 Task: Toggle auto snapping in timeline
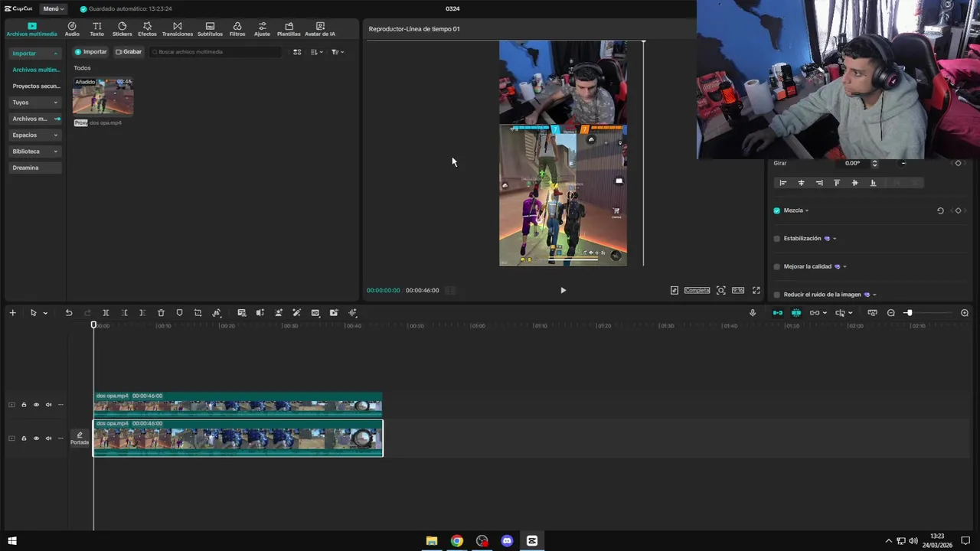point(796,313)
